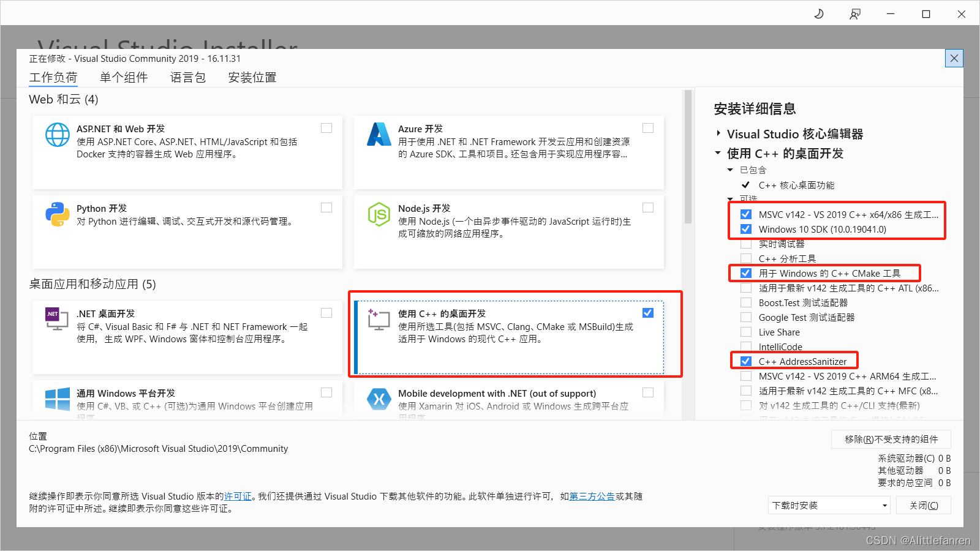Click the Azure development logo icon
This screenshot has width=980, height=551.
(x=379, y=134)
